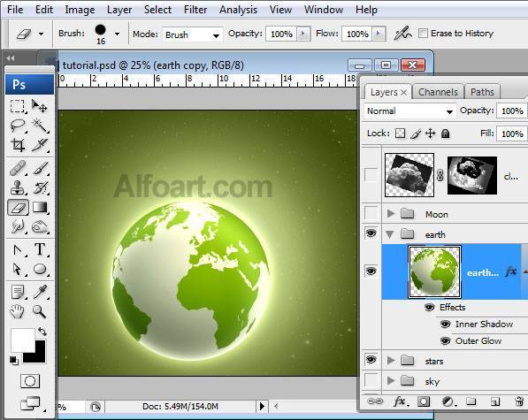Collapse the earth group

coord(390,234)
